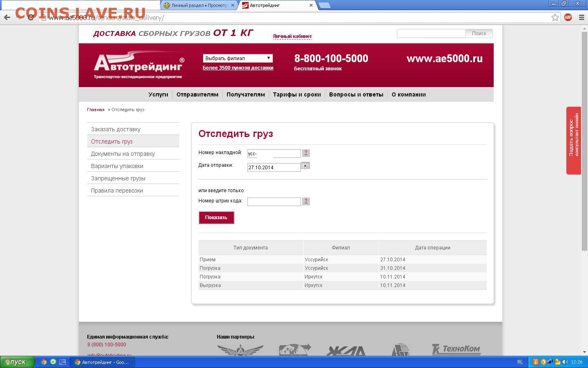Open the Отправителям menu item

tap(197, 94)
